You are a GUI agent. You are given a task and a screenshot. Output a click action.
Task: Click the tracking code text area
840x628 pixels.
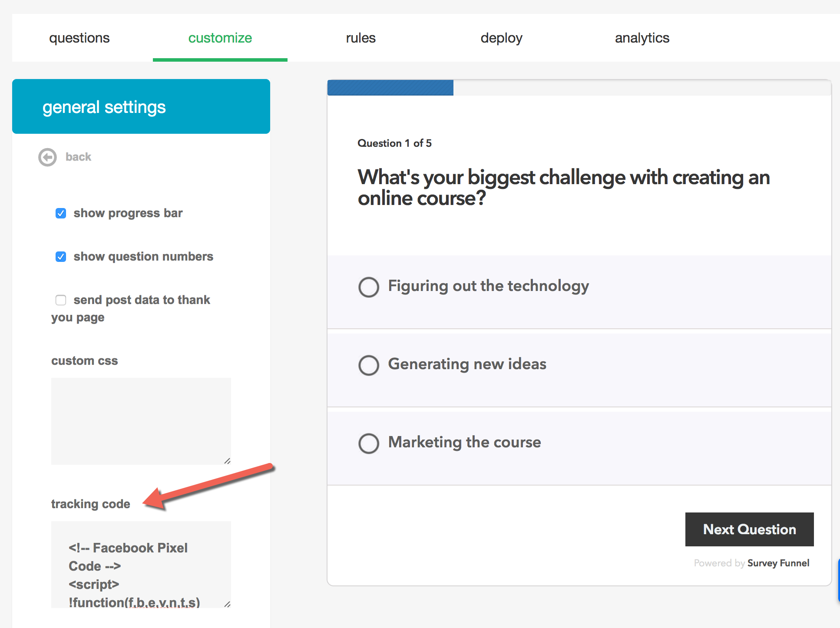(x=141, y=564)
